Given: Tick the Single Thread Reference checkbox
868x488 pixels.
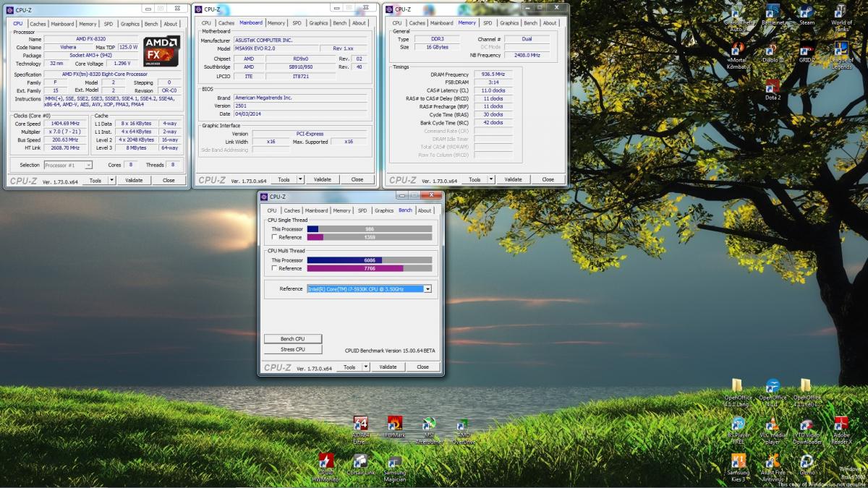Looking at the screenshot, I should 274,237.
